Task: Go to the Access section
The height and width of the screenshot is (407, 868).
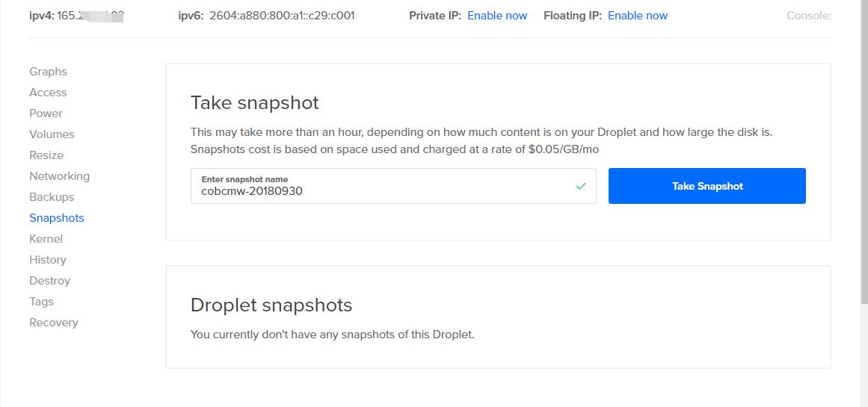Action: [48, 93]
